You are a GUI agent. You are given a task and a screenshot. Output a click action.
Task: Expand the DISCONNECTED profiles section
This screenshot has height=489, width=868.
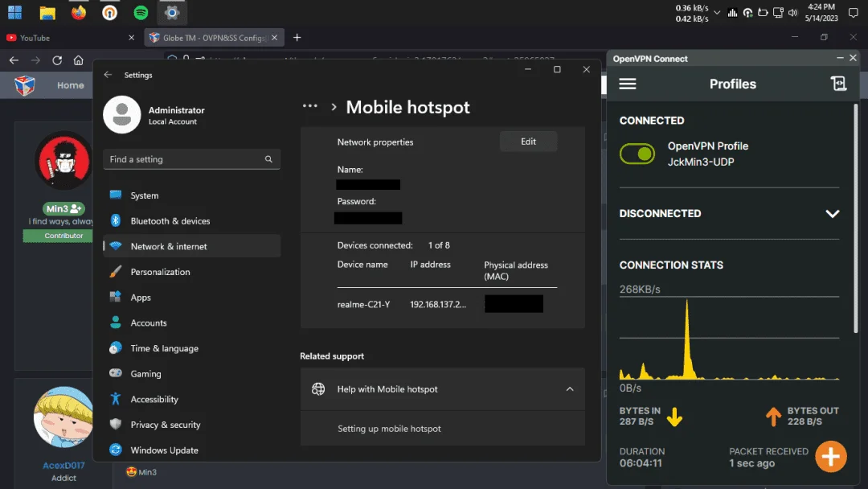(x=832, y=214)
